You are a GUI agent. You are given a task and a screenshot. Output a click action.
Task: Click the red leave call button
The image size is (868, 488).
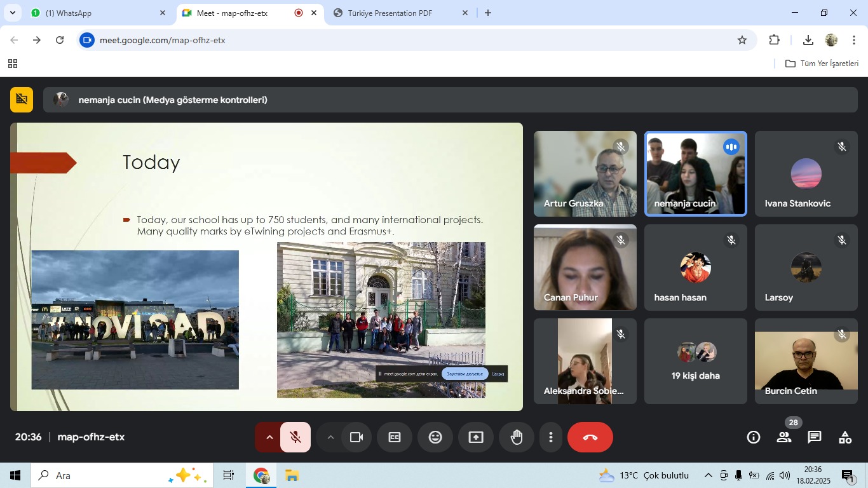590,437
